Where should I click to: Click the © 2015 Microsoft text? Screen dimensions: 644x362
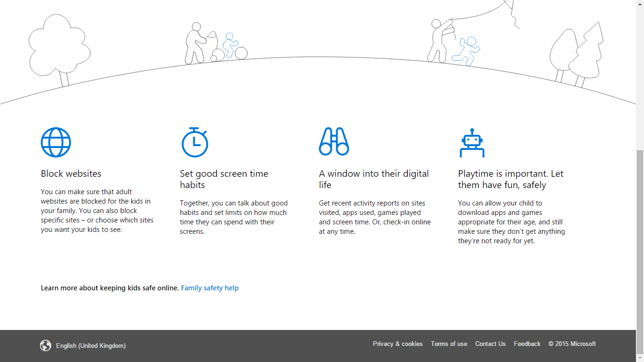click(572, 344)
